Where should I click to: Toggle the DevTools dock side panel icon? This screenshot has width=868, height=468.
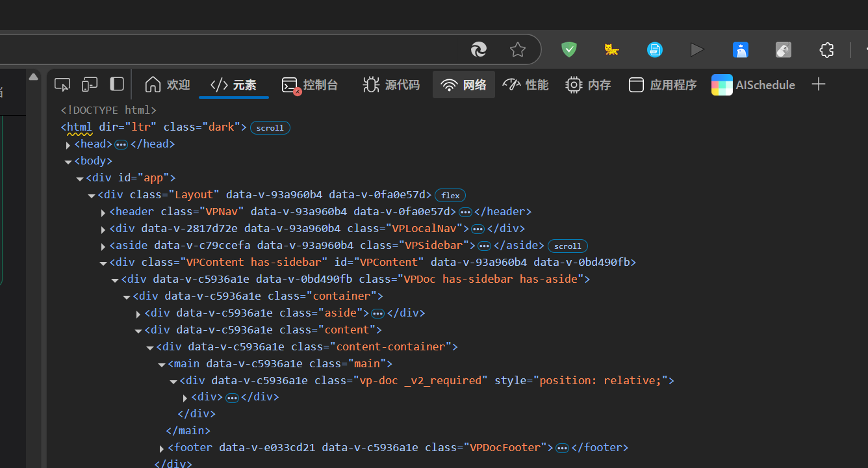point(117,84)
